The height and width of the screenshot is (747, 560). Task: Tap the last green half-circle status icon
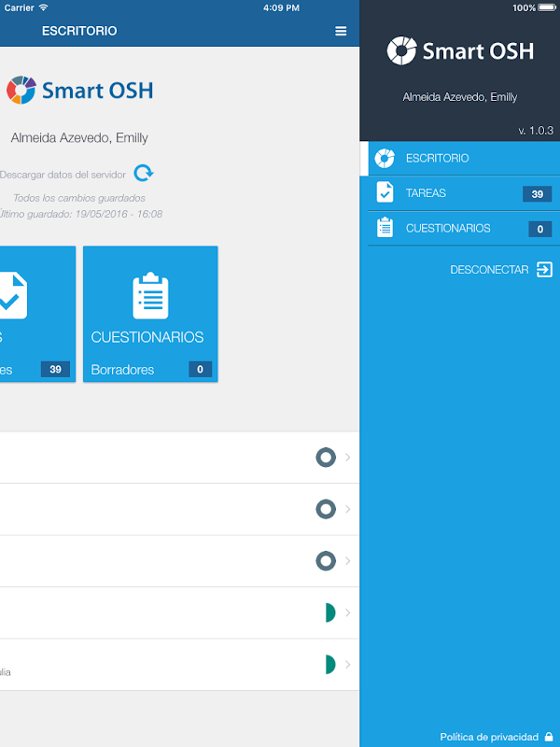tap(330, 664)
